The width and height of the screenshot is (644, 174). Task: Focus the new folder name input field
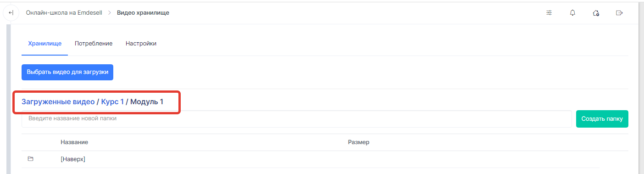tap(296, 119)
